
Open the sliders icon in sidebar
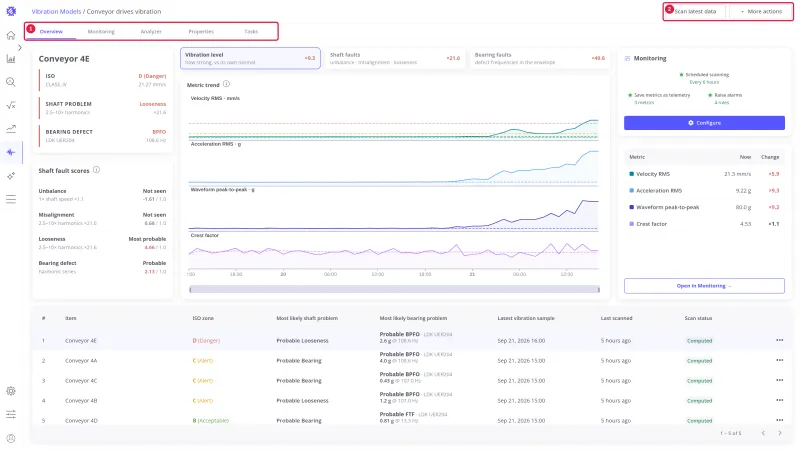[11, 414]
